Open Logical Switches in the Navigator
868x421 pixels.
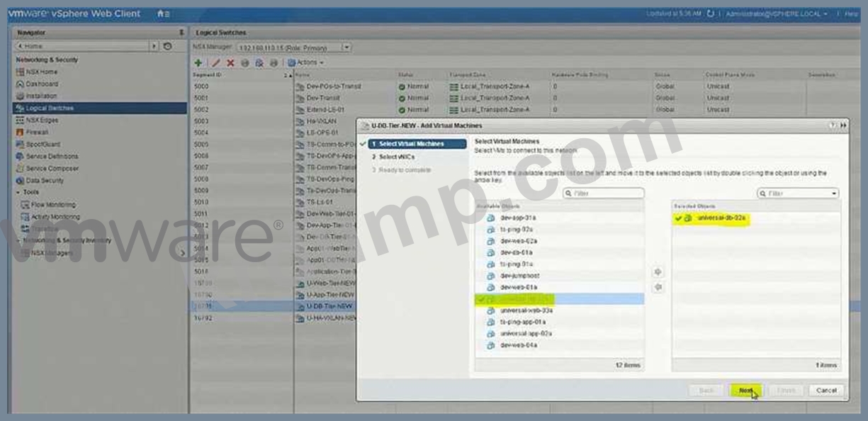100,108
